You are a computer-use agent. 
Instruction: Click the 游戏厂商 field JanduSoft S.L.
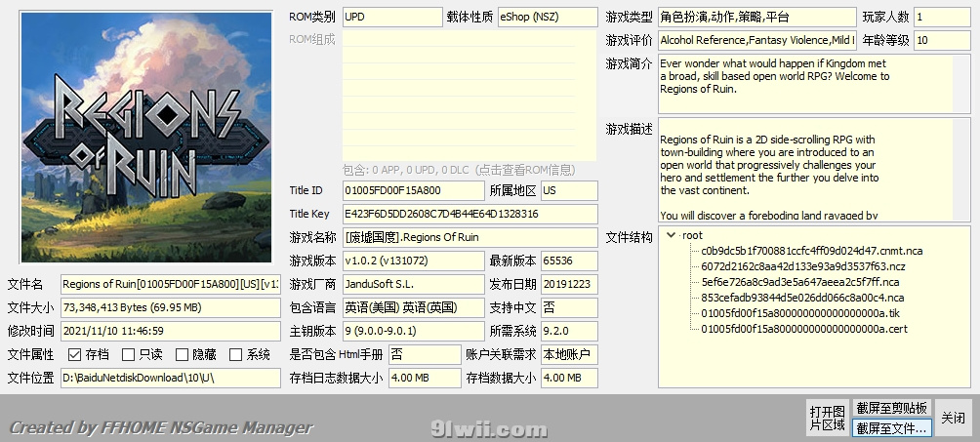point(413,284)
